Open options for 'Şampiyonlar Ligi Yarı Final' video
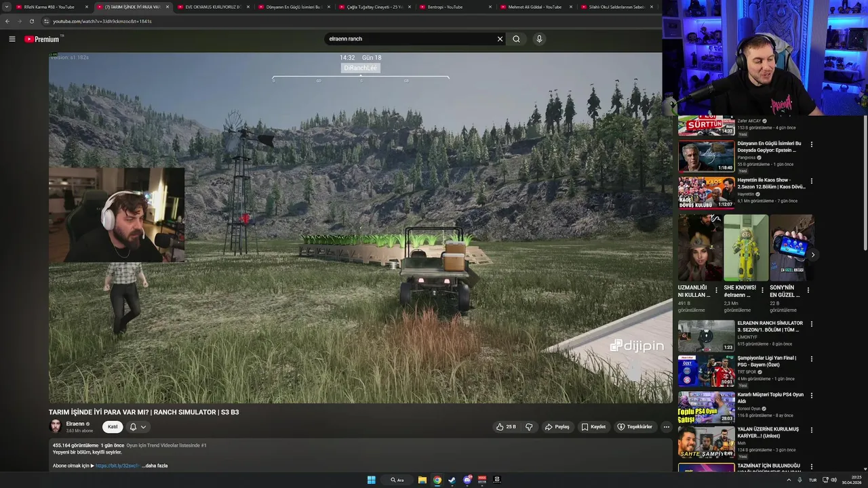This screenshot has width=868, height=488. pyautogui.click(x=811, y=359)
